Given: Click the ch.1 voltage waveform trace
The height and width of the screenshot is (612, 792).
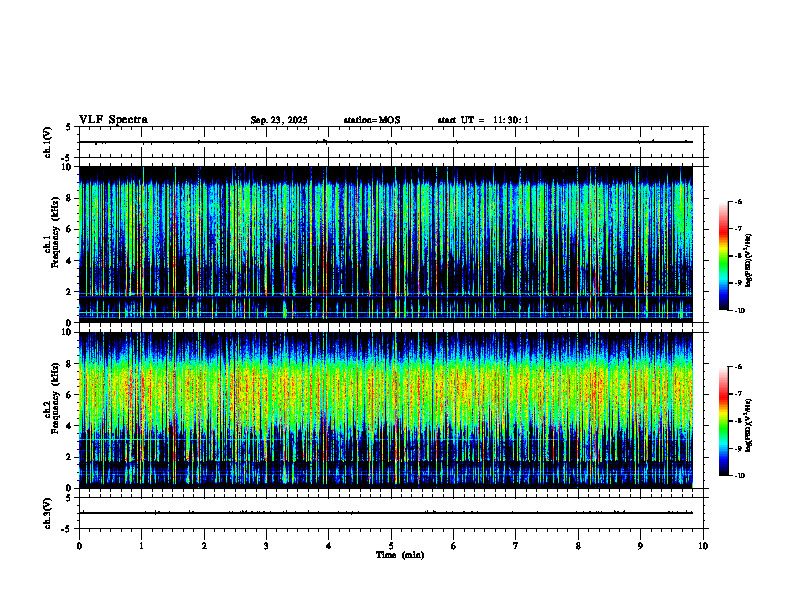Looking at the screenshot, I should coord(386,142).
